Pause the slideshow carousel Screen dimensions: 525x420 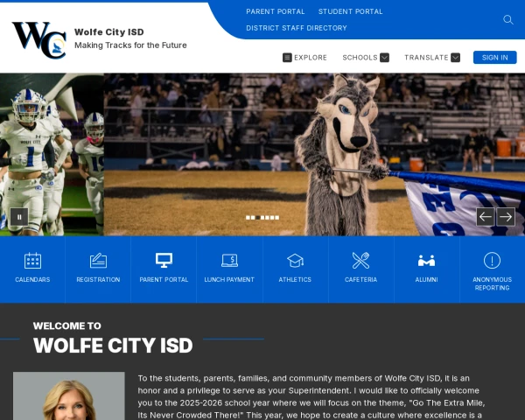coord(18,217)
